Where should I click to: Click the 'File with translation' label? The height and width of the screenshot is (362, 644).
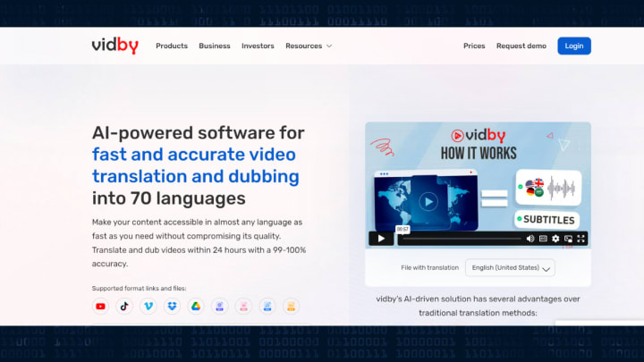(x=429, y=267)
